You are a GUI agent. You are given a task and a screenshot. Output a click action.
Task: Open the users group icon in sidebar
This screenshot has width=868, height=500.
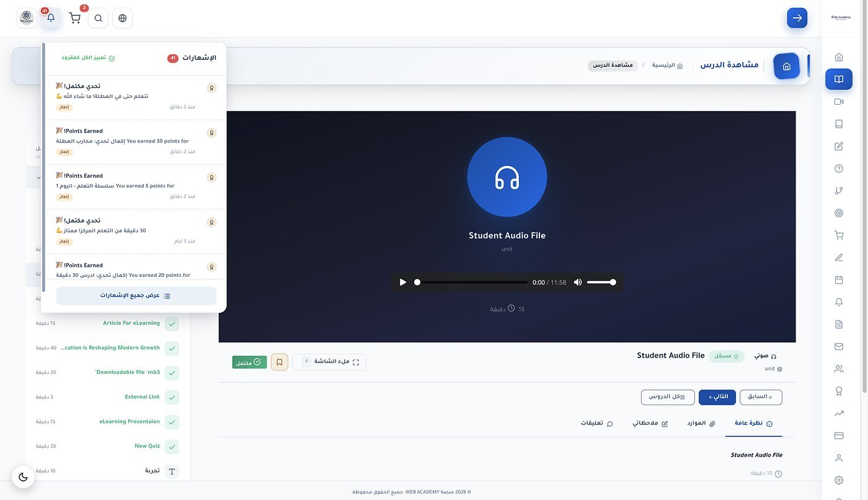[839, 369]
